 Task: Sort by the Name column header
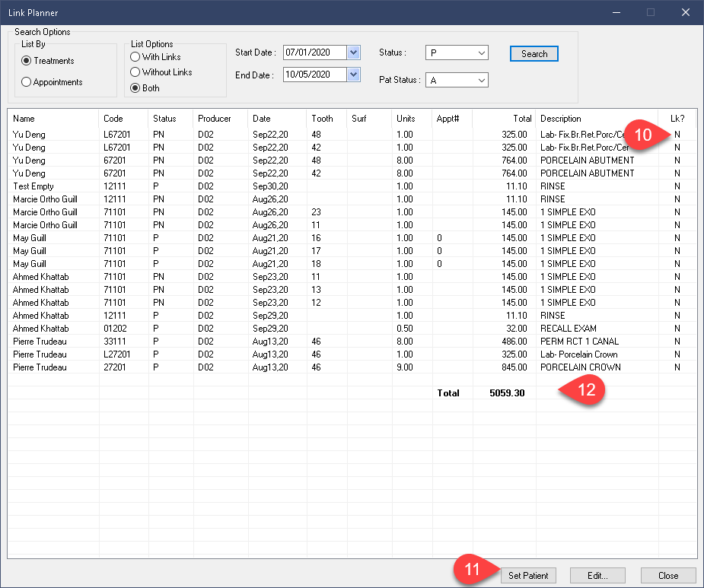tap(53, 119)
